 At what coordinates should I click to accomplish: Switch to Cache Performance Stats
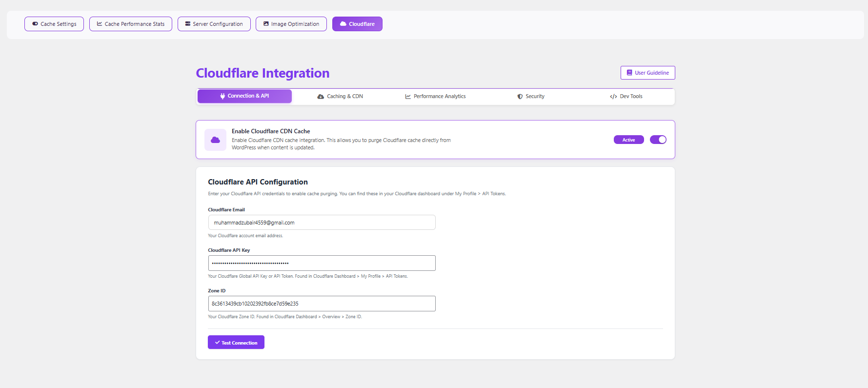(131, 24)
